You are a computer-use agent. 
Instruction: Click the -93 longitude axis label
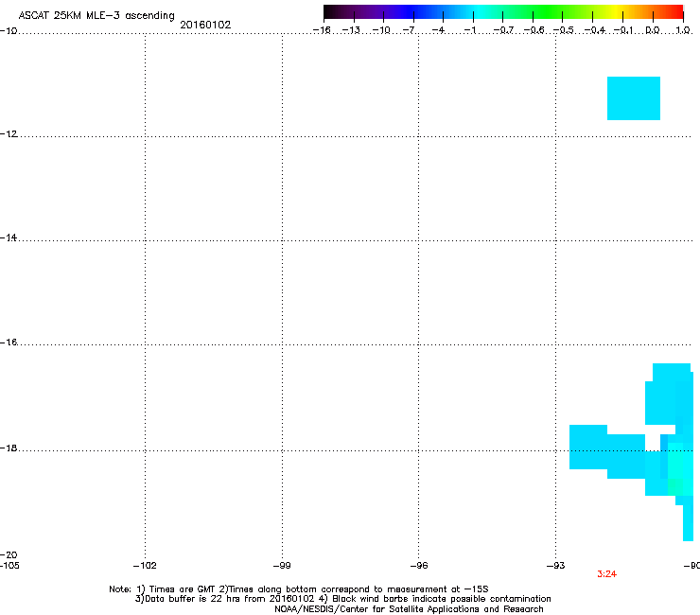(x=556, y=566)
